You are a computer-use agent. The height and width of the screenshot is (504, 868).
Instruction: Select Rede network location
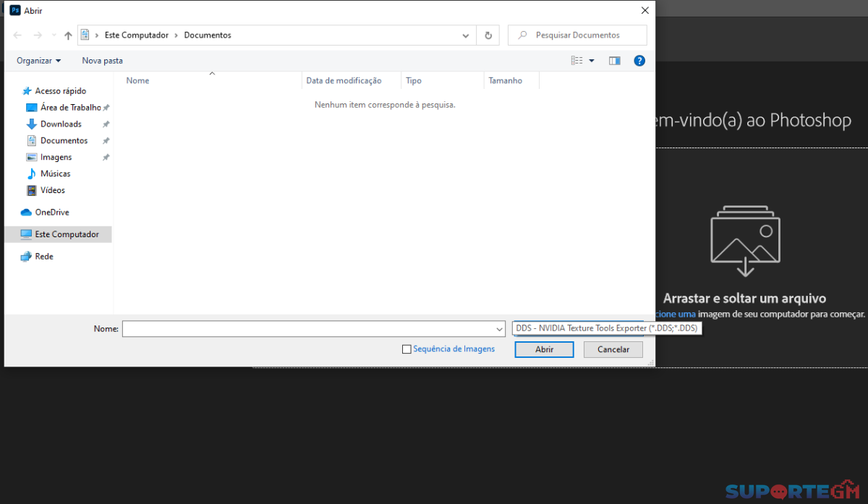click(44, 256)
